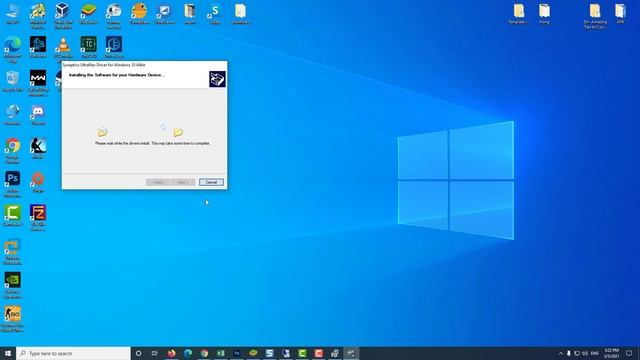Open the notification Action Center
The height and width of the screenshot is (360, 640).
(x=629, y=353)
